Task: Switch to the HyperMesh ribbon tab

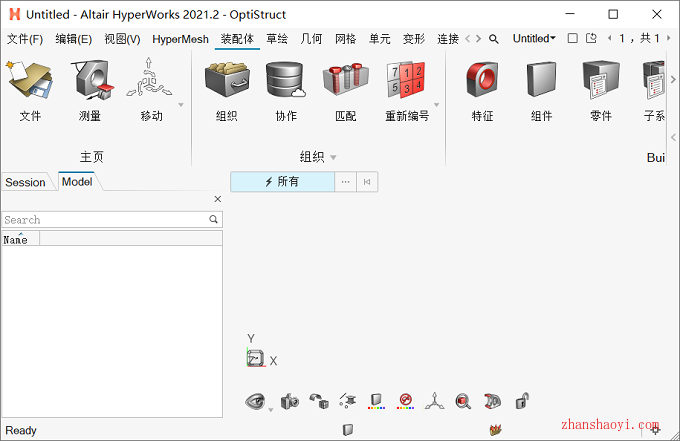Action: pos(180,39)
